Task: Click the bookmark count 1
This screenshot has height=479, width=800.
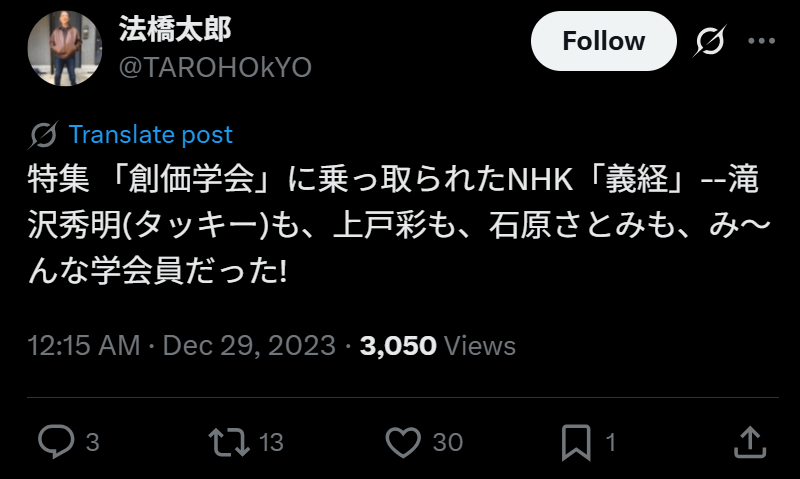Action: click(611, 442)
